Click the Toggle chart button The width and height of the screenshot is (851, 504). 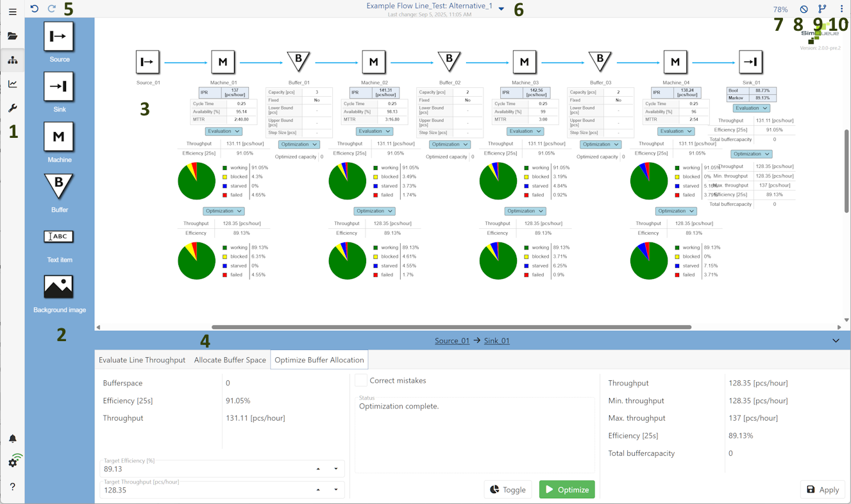[508, 489]
